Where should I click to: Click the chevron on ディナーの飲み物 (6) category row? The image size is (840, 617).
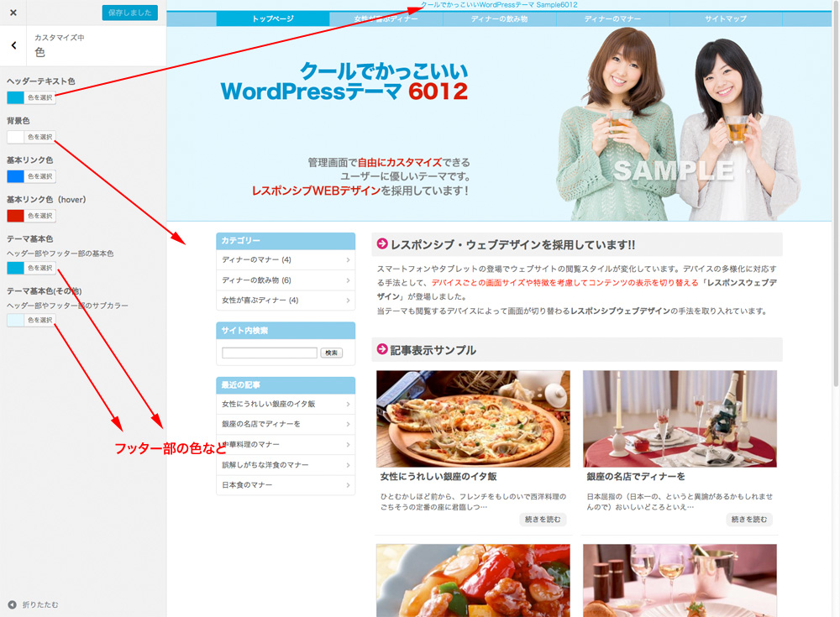point(348,280)
